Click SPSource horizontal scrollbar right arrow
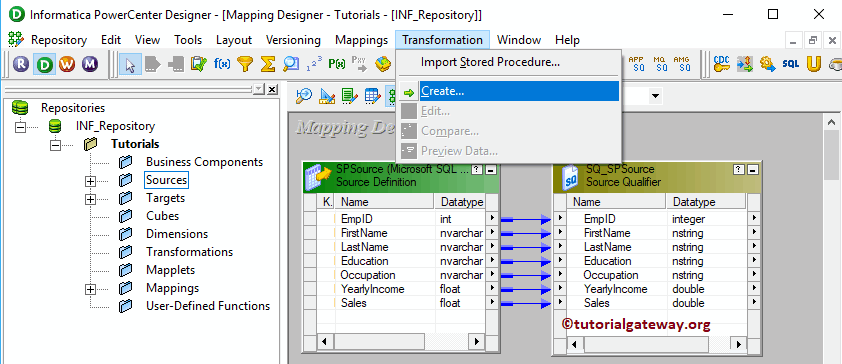 [476, 341]
